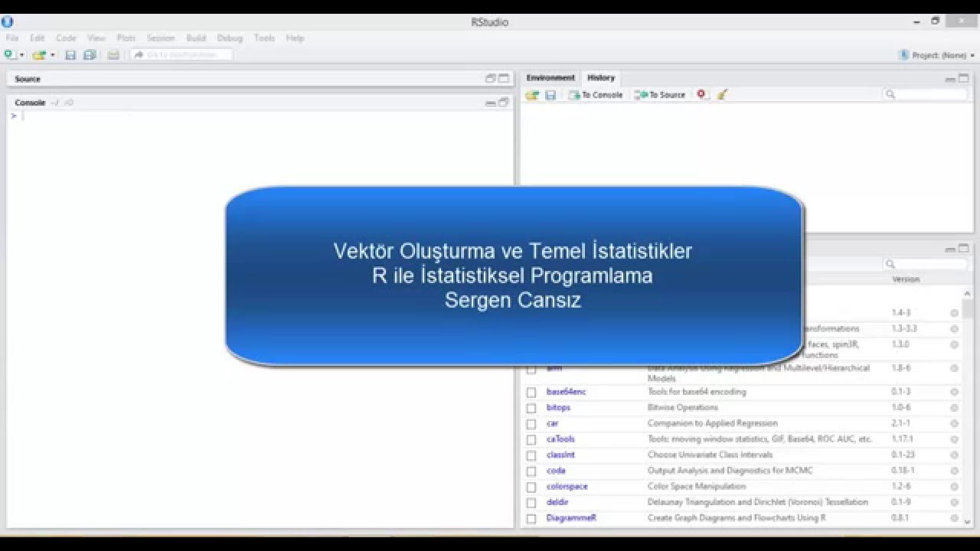Click the History search field
Viewport: 980px width, 551px height.
[x=926, y=94]
